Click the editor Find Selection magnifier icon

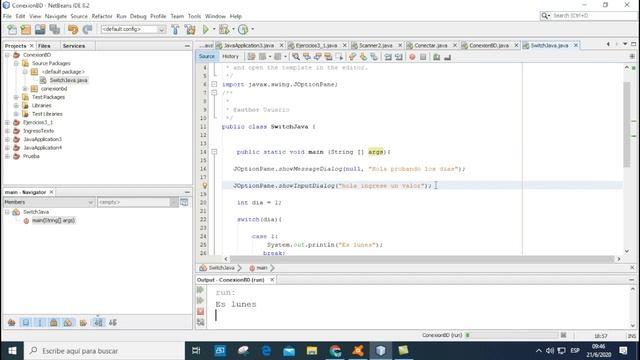tap(296, 57)
